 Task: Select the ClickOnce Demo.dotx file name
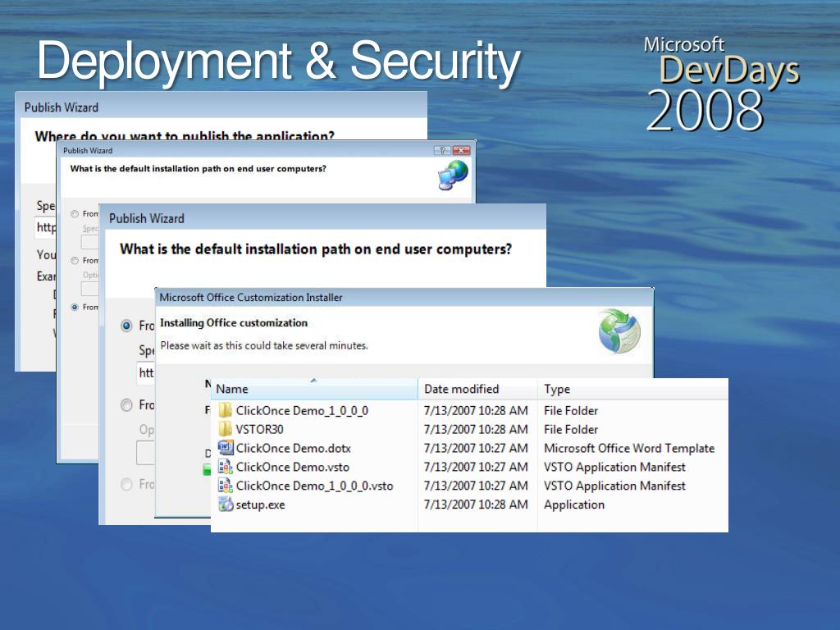294,449
